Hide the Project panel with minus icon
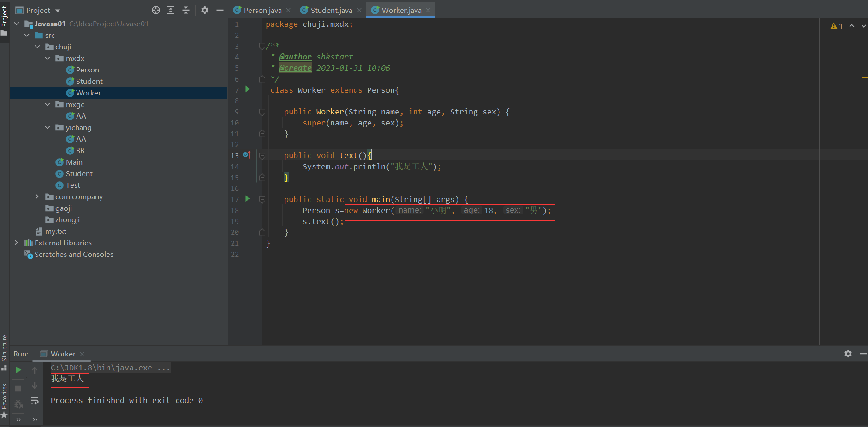Image resolution: width=868 pixels, height=427 pixels. pos(220,10)
